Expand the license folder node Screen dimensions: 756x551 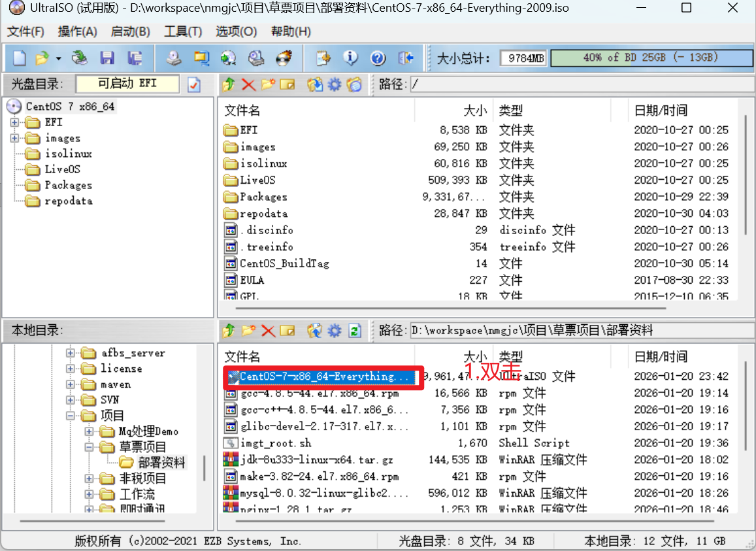[71, 369]
